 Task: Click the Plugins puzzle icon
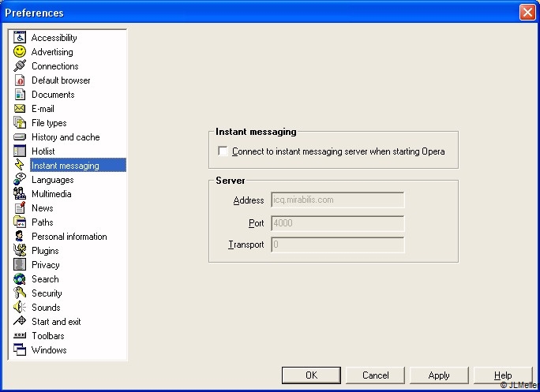click(x=20, y=251)
